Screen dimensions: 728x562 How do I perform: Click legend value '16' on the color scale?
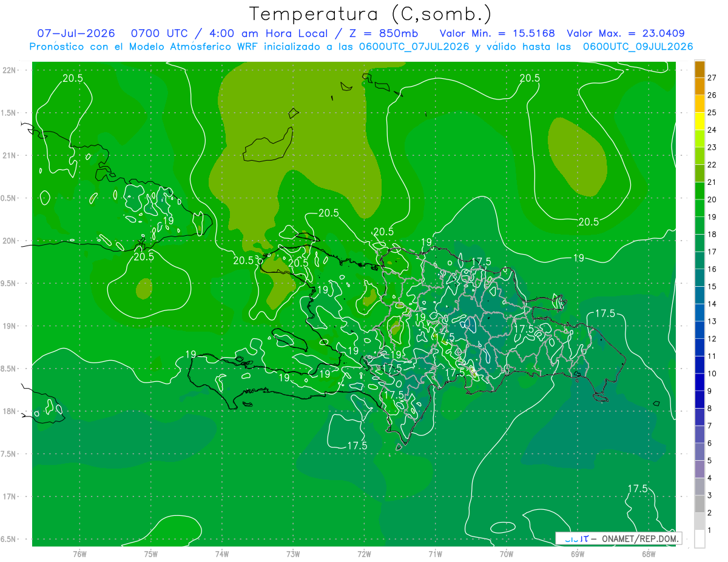[x=712, y=269]
